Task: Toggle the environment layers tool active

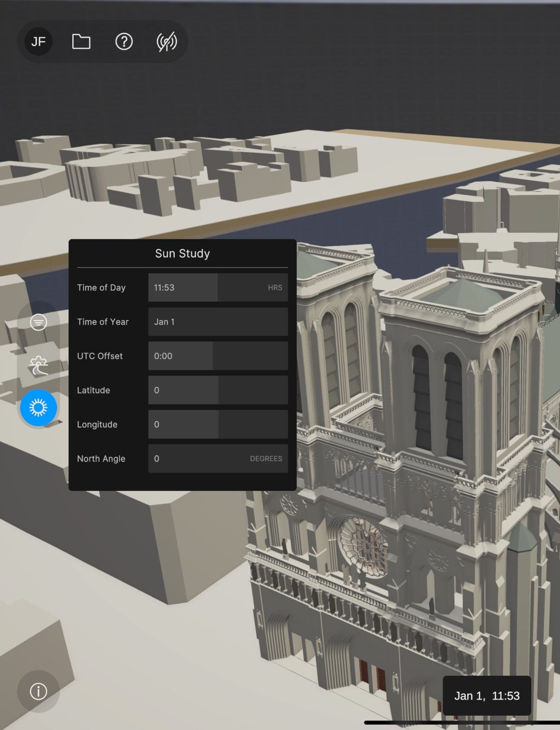Action: click(39, 322)
